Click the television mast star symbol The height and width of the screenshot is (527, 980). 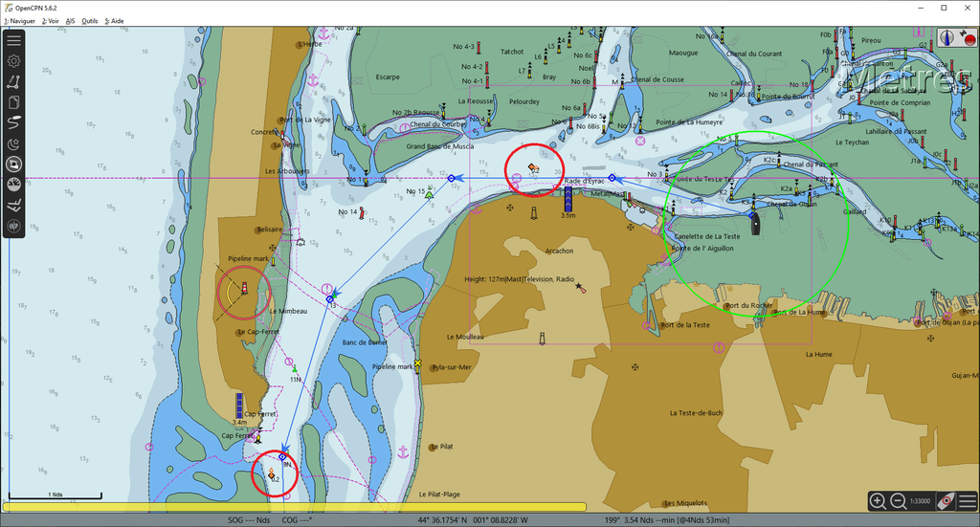tap(580, 287)
